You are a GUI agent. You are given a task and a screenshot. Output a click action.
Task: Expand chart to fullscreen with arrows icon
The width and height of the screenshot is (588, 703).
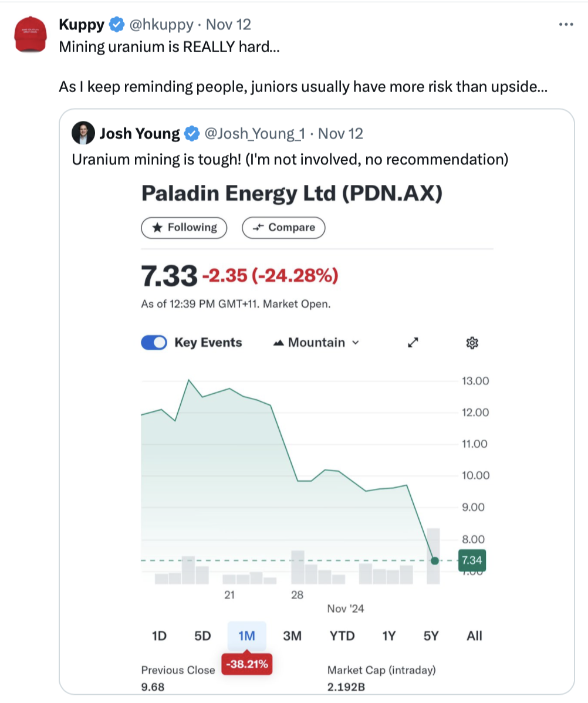pyautogui.click(x=413, y=343)
